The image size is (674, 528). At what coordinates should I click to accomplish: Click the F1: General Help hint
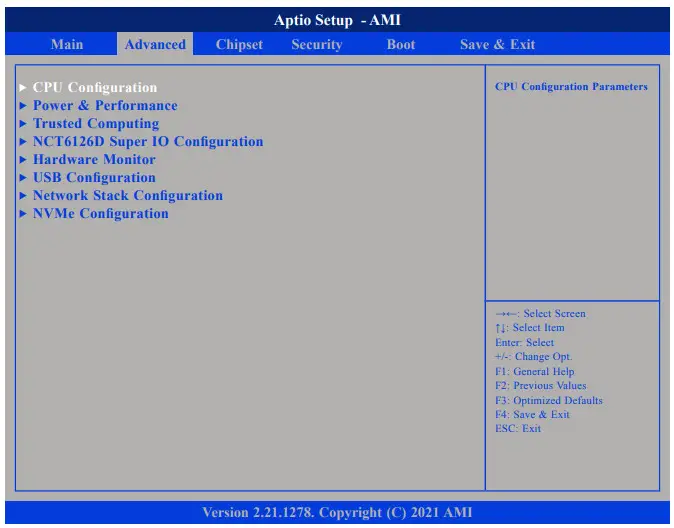535,371
